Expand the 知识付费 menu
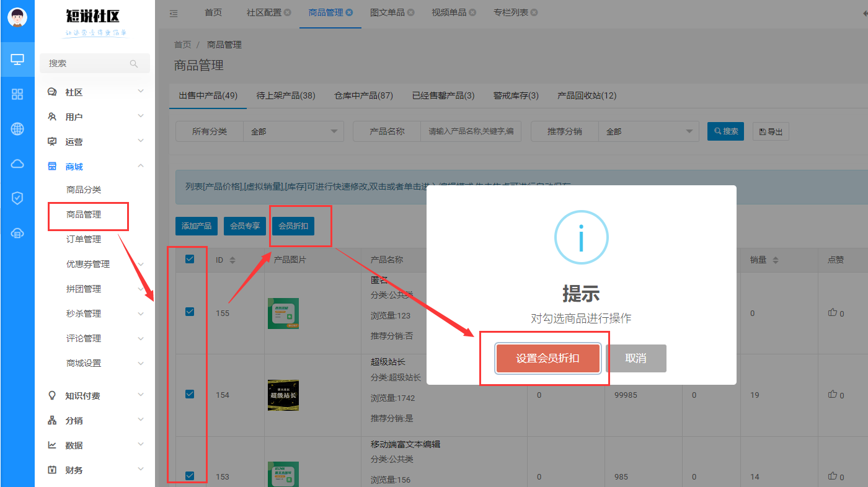This screenshot has height=487, width=868. pos(96,395)
